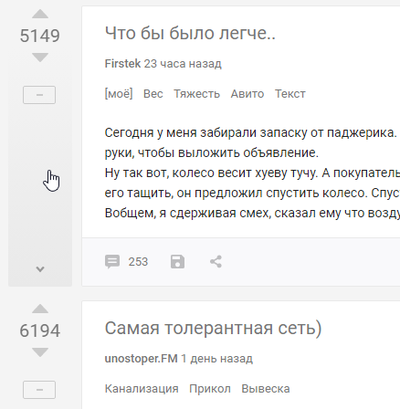Viewport: 400px width, 409px height.
Task: Downvote the post rated 6194
Action: pyautogui.click(x=40, y=352)
